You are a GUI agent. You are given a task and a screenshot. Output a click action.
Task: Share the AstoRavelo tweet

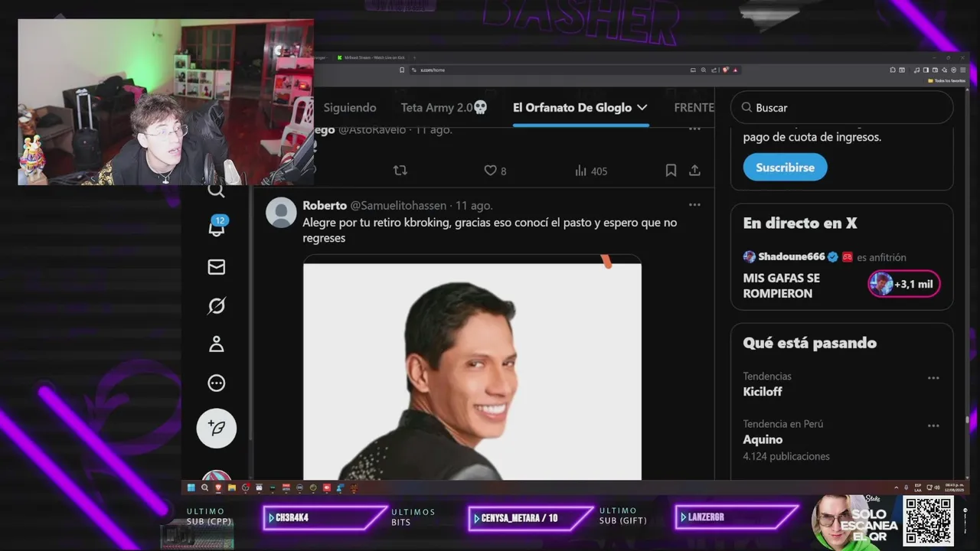tap(694, 171)
